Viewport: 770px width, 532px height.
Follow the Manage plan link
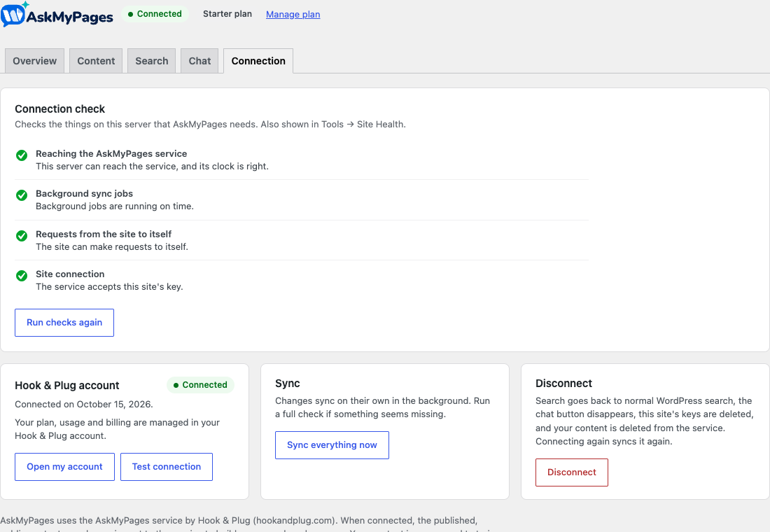(293, 14)
